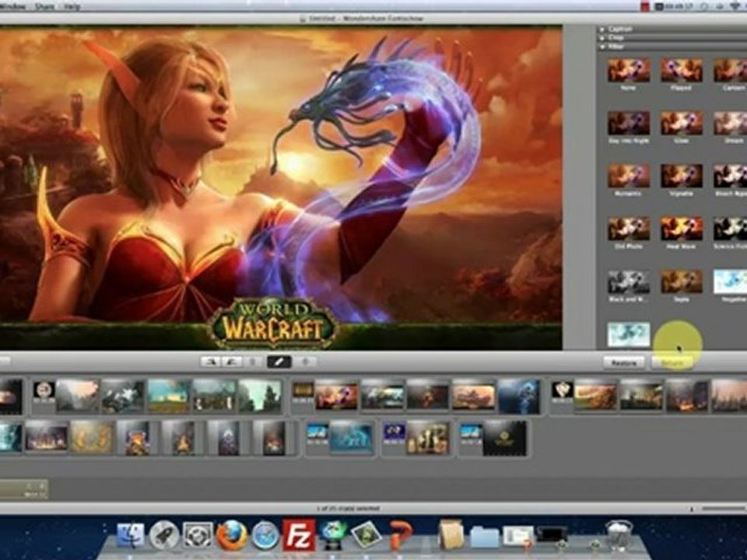
Task: Select the pencil Edit button in the toolbar
Action: tap(279, 362)
